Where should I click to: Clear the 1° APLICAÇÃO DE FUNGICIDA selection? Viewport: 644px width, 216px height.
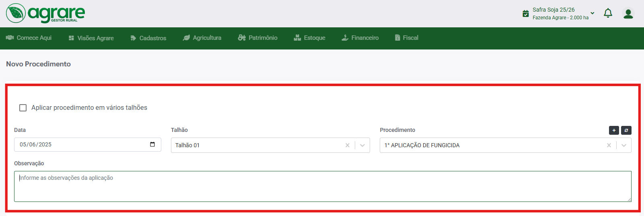609,145
